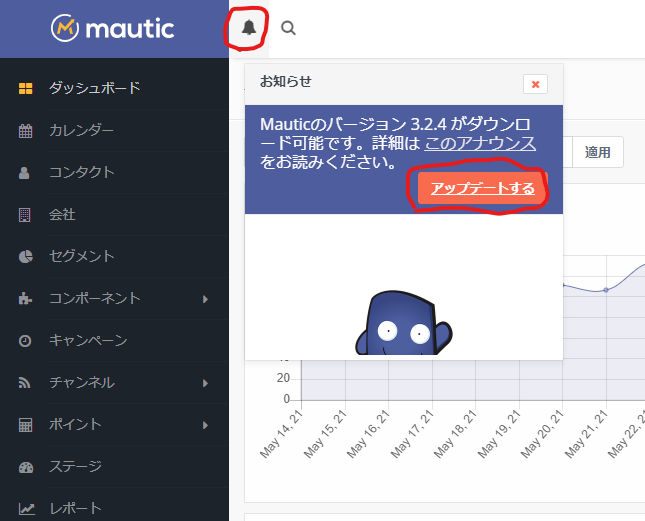Click the campaigns clock icon
This screenshot has height=521, width=645.
click(26, 341)
